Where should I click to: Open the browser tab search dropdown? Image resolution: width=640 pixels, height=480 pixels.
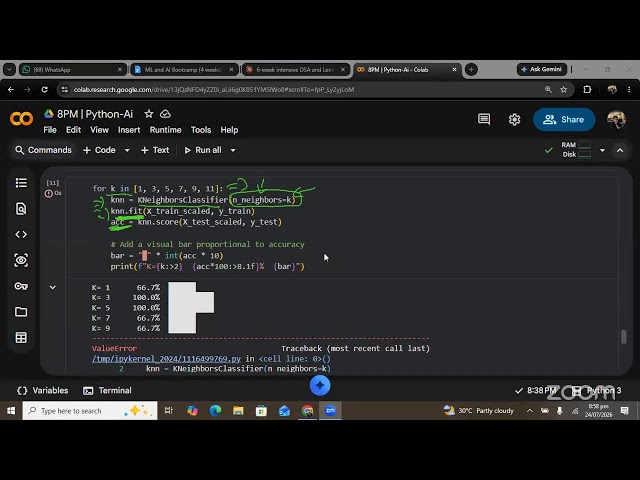(x=9, y=70)
